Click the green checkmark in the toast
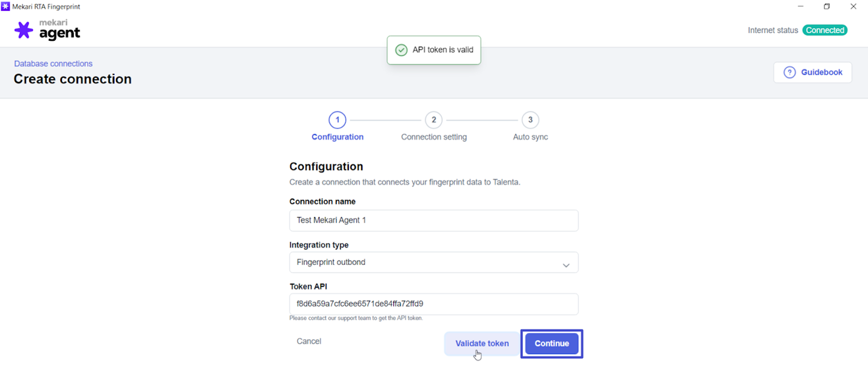This screenshot has height=373, width=868. [401, 50]
